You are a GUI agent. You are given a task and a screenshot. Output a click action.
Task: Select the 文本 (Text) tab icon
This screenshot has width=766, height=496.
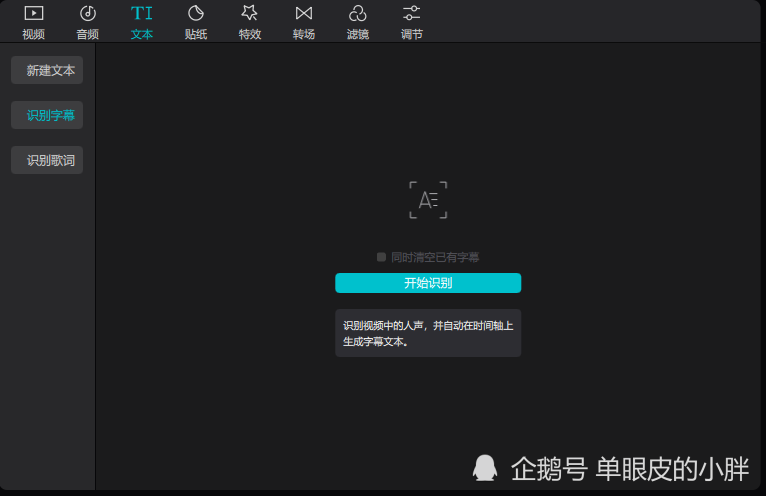(142, 14)
